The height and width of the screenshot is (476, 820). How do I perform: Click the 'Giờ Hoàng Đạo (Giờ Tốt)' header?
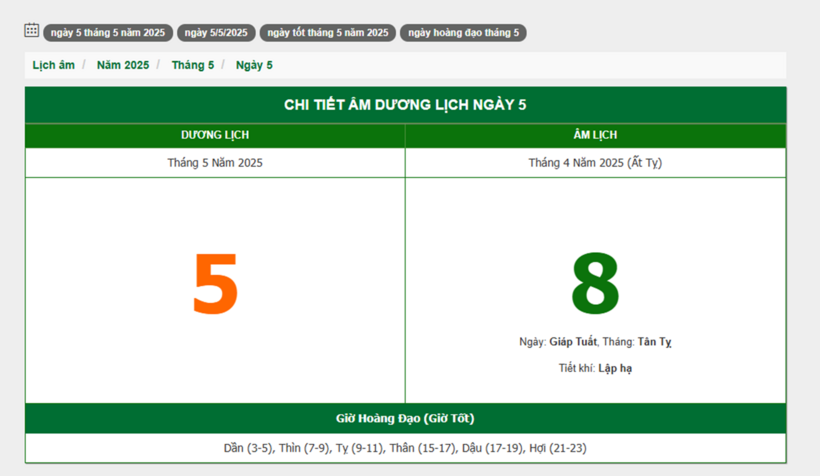click(405, 418)
